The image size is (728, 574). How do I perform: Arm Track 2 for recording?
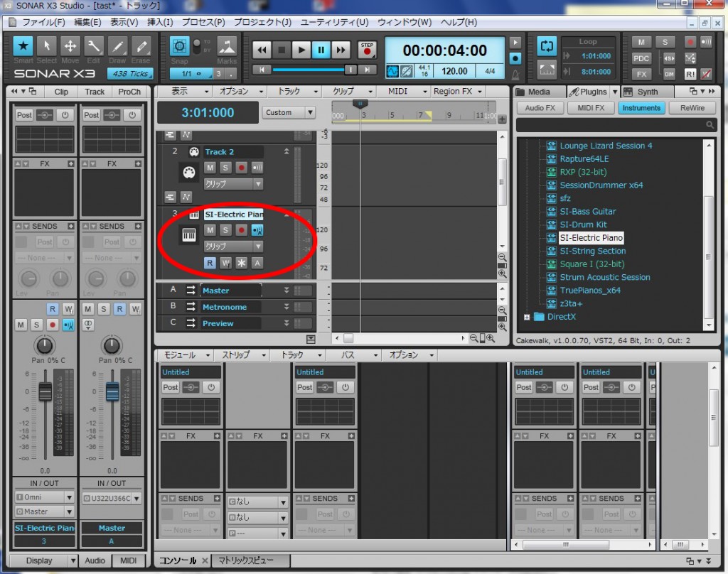pos(241,168)
